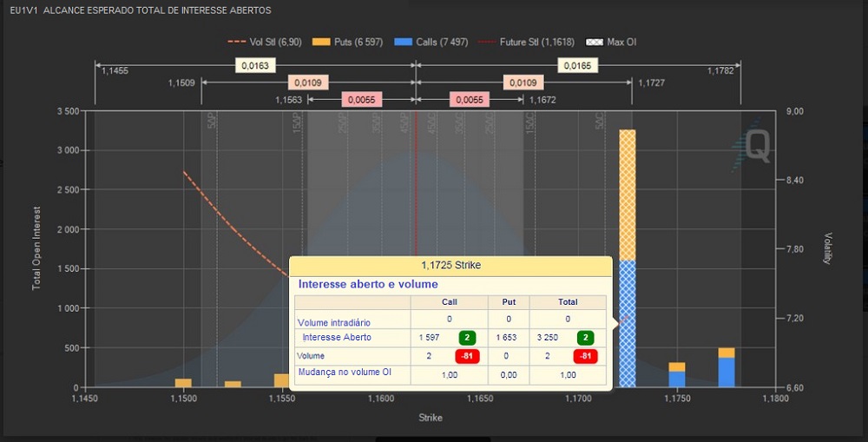Click the Max OI legend item
This screenshot has height=442, width=868.
tap(613, 42)
